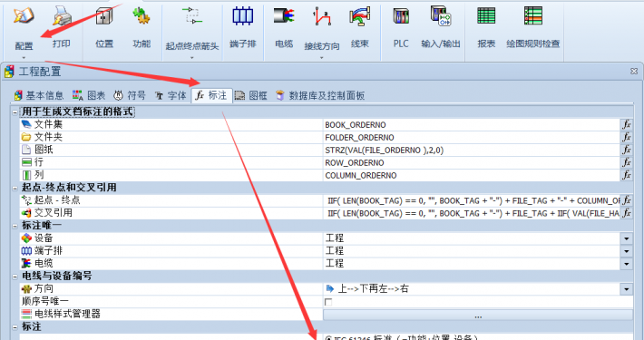Image resolution: width=644 pixels, height=340 pixels.
Task: Select the 设备 row label
Action: (44, 238)
